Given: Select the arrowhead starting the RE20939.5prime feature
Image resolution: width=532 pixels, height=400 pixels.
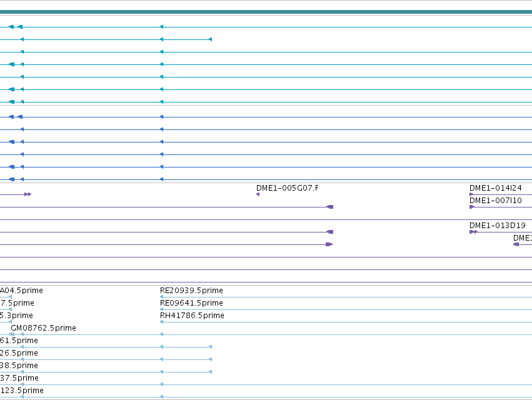Looking at the screenshot, I should click(161, 297).
